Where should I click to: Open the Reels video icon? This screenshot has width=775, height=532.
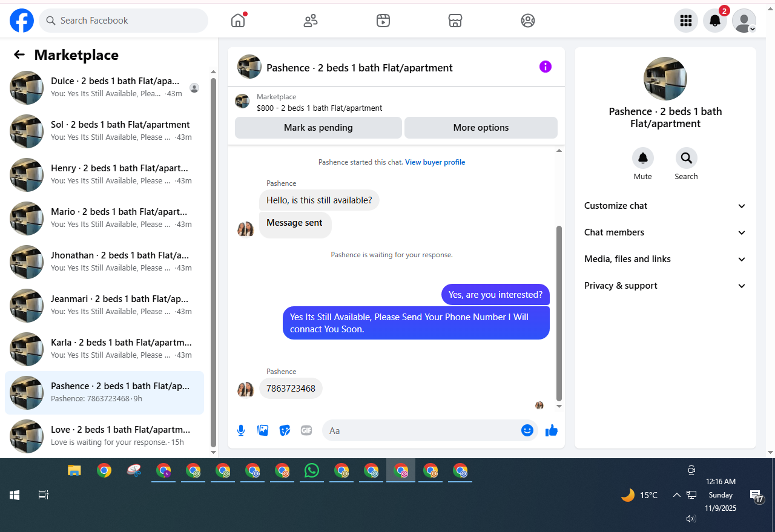coord(383,21)
